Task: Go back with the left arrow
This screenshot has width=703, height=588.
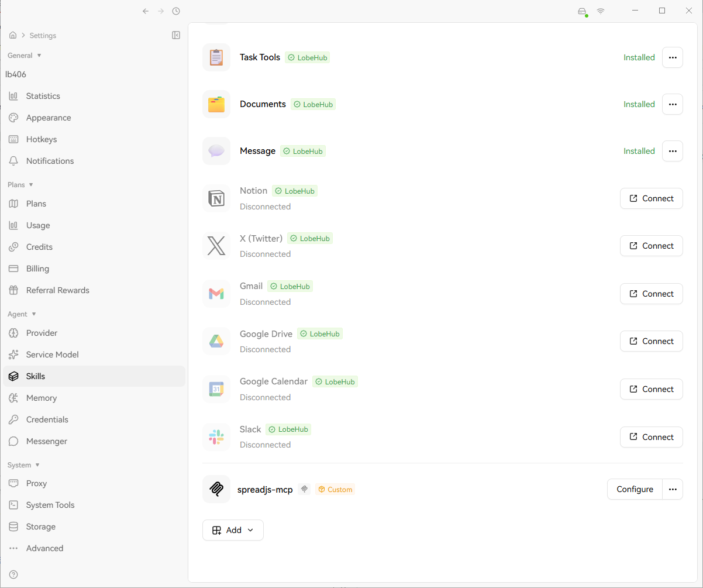Action: click(x=146, y=11)
